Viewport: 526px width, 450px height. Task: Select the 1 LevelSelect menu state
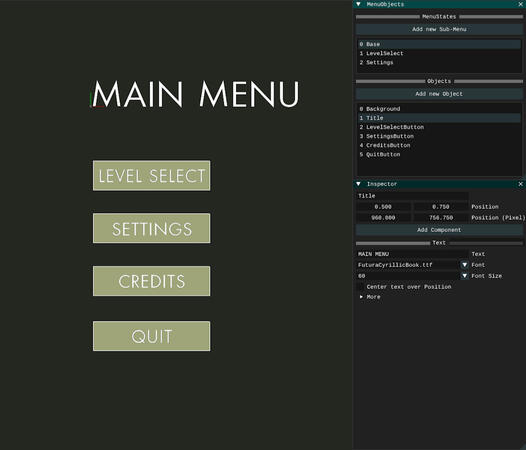(439, 53)
